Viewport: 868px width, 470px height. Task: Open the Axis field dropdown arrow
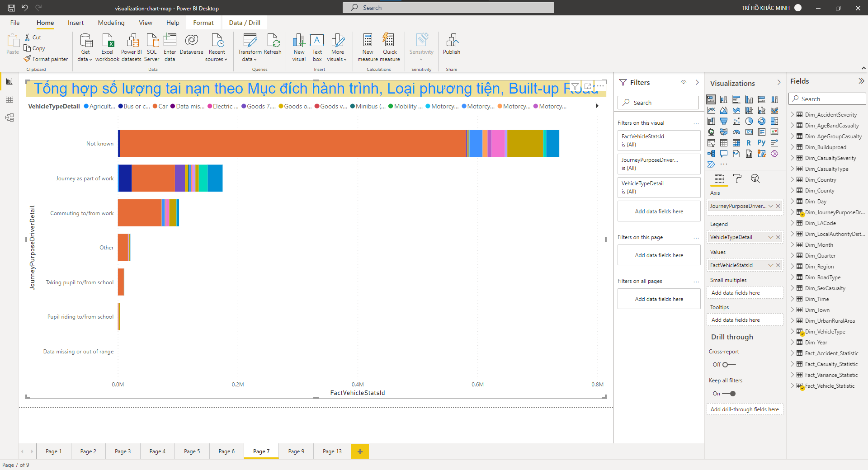771,206
